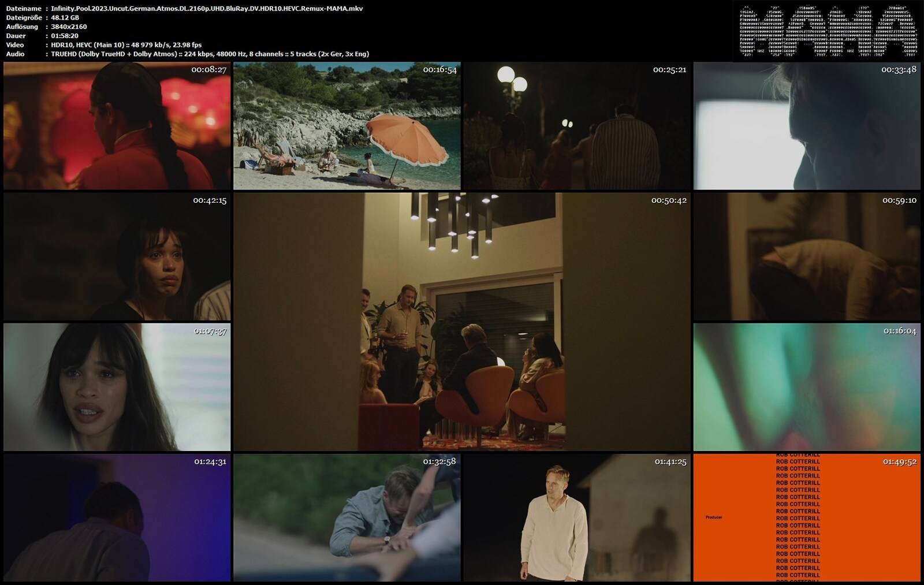Viewport: 924px width, 585px height.
Task: Click the file size value 48.12 GB
Action: [x=65, y=17]
